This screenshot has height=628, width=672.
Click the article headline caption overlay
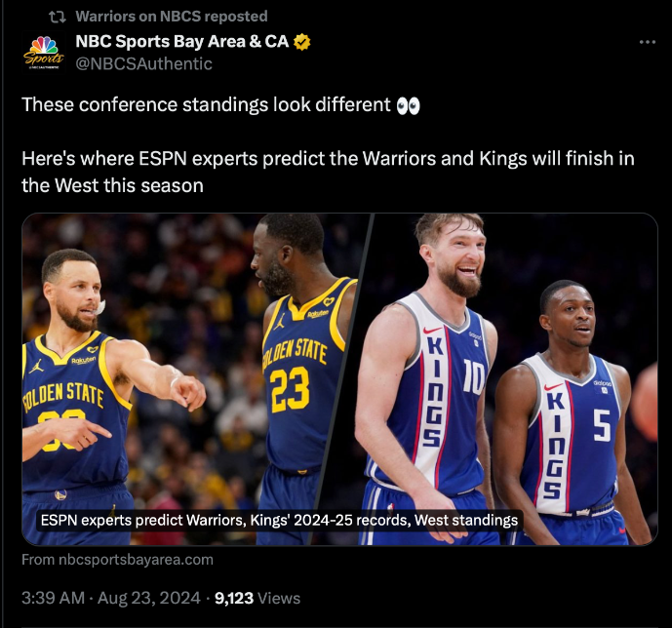tap(279, 521)
